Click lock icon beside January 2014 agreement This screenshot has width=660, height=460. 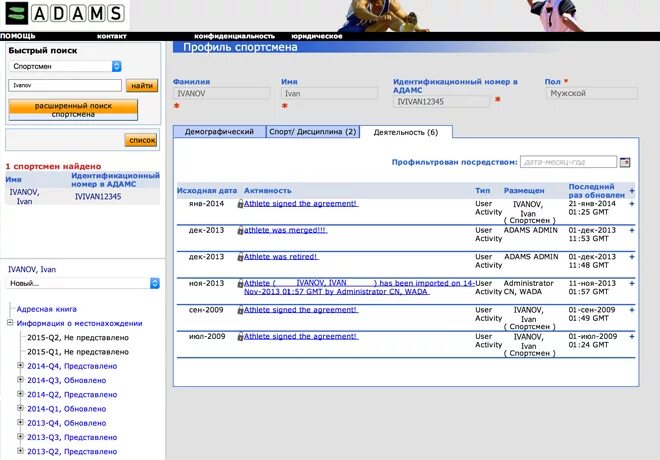click(x=240, y=204)
